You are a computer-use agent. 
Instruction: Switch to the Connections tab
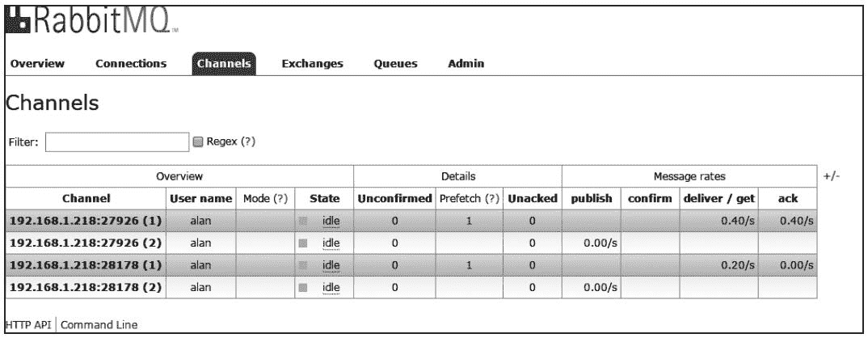pos(131,64)
